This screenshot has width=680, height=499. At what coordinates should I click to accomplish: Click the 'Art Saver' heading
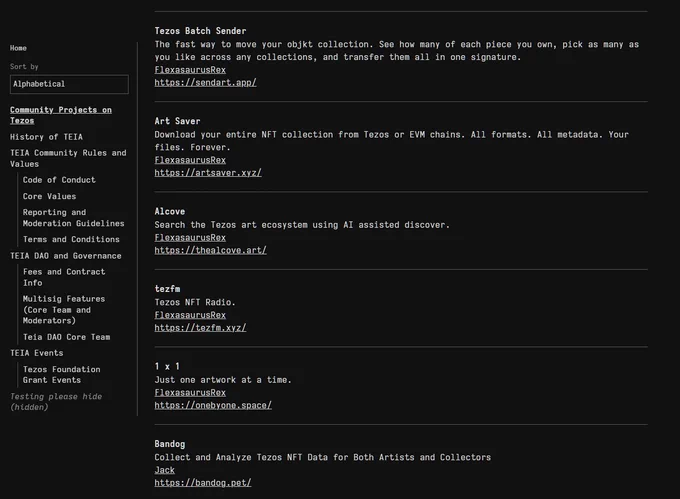pyautogui.click(x=177, y=121)
